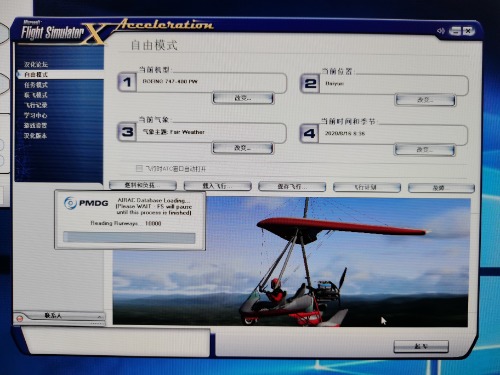Click 改变 button under current weather
500x375 pixels.
[x=243, y=148]
